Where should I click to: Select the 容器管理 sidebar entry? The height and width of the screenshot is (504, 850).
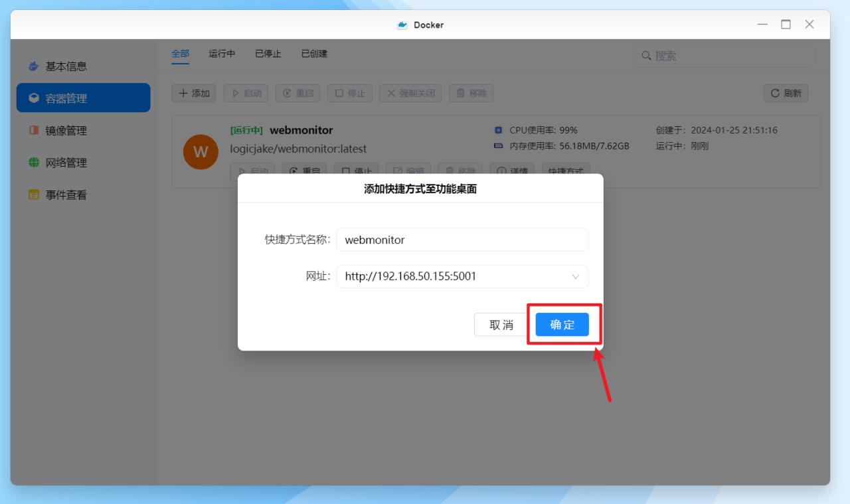point(66,98)
